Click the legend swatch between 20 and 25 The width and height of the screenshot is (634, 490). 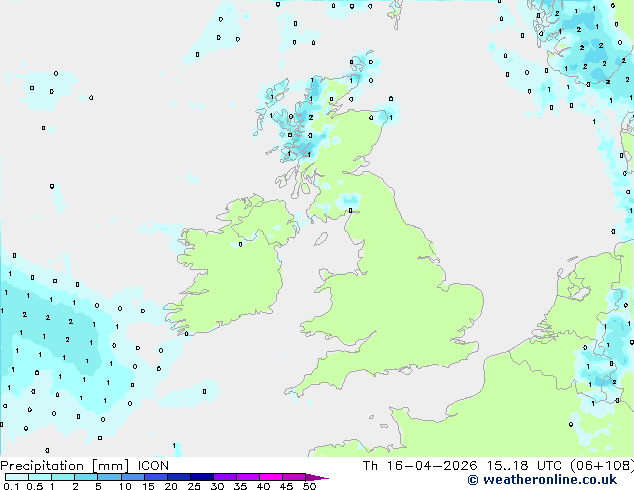(x=179, y=477)
